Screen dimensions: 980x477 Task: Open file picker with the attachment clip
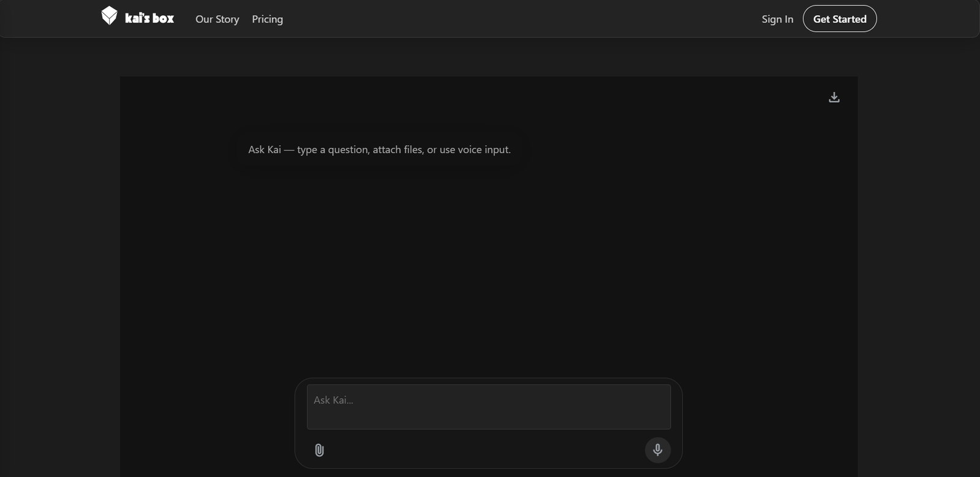(x=319, y=450)
